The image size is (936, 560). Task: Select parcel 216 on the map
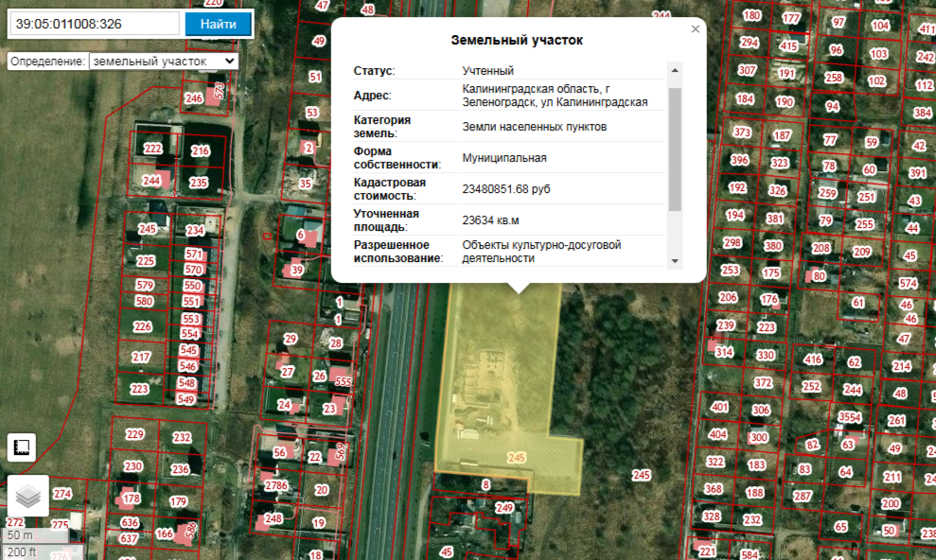[200, 151]
